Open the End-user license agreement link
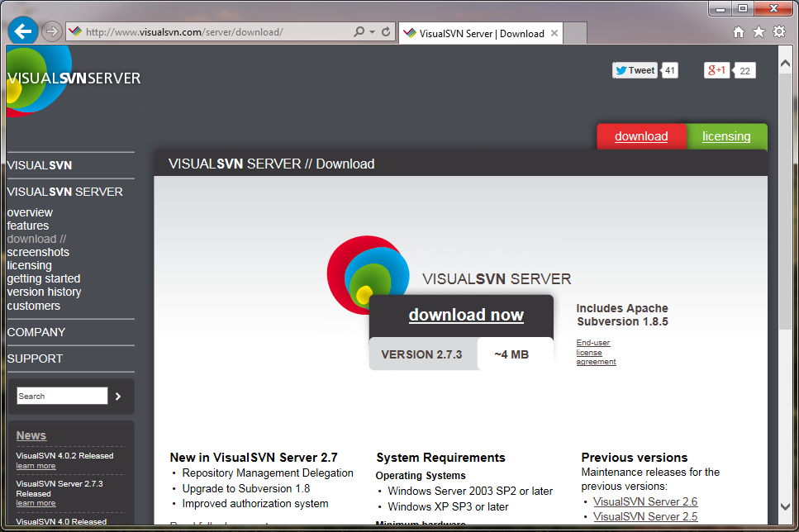This screenshot has width=799, height=532. point(597,352)
